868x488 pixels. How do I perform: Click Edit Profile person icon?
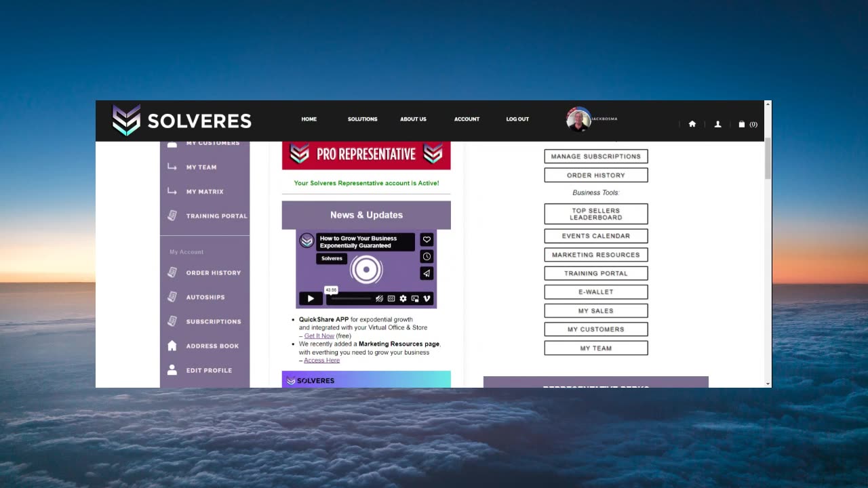pos(172,370)
